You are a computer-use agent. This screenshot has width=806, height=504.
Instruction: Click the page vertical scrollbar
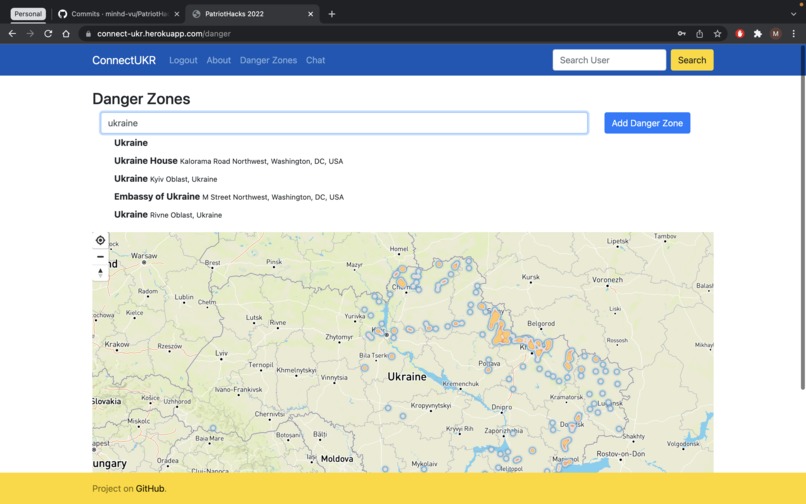(802, 219)
